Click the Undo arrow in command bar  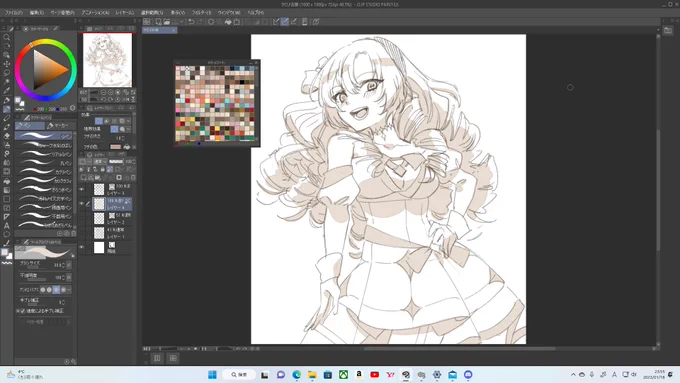[191, 22]
